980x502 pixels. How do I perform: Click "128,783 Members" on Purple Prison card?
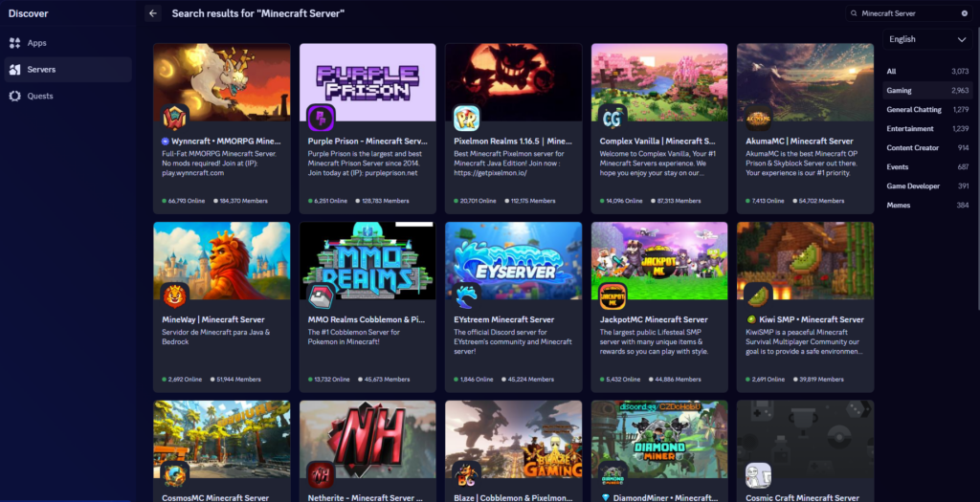(385, 201)
